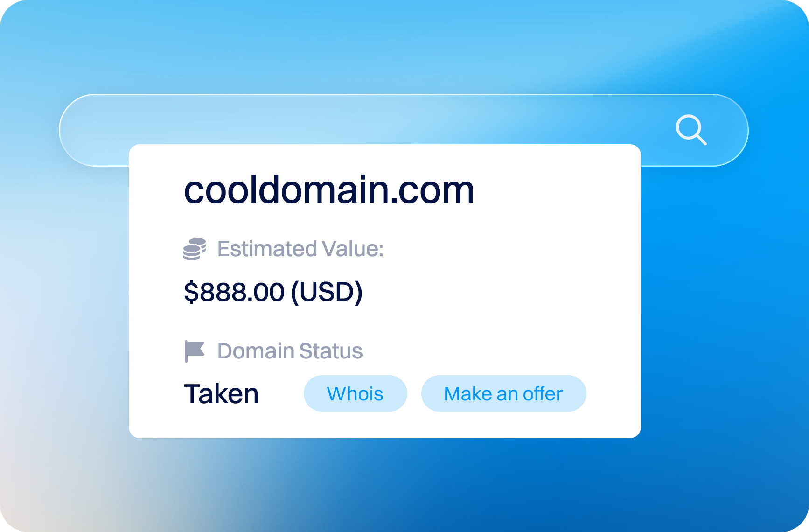
Task: Open the Whois lookup
Action: (x=355, y=393)
